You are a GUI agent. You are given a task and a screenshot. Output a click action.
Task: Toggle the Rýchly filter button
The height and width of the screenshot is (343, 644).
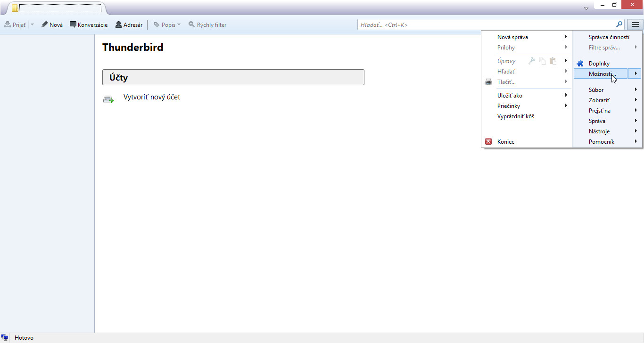(x=207, y=24)
